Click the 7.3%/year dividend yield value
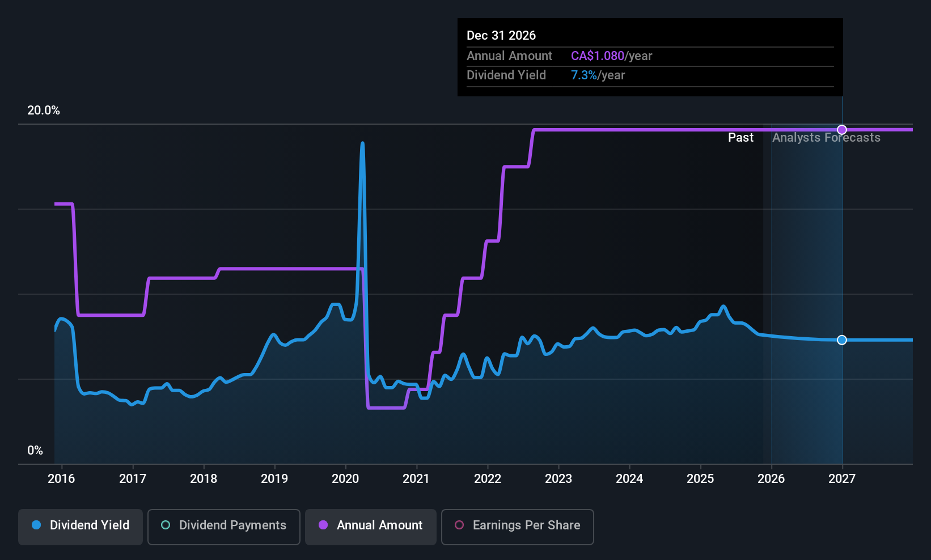 (x=598, y=75)
